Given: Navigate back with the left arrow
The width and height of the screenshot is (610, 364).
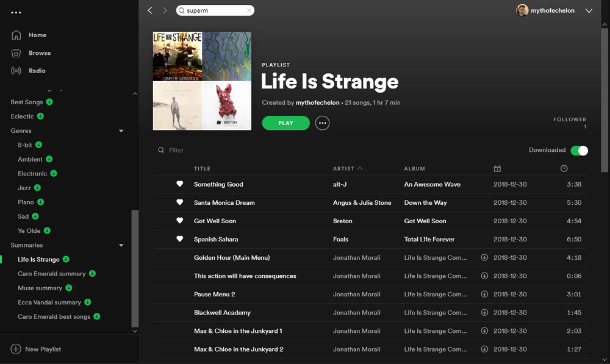Looking at the screenshot, I should [x=150, y=10].
